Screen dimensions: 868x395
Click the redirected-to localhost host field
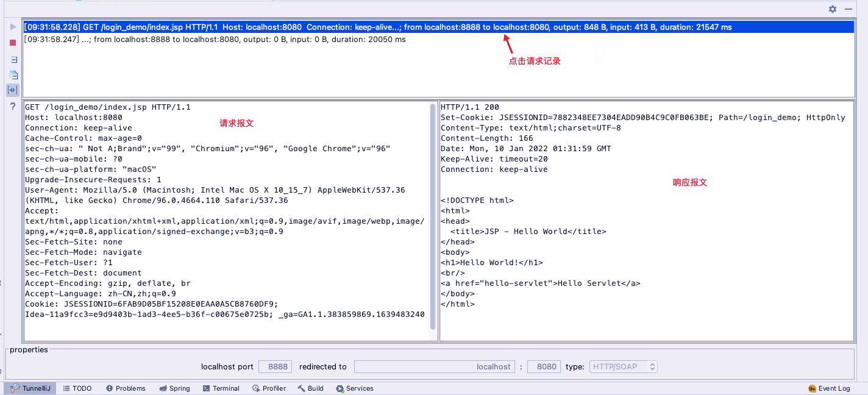pos(435,367)
